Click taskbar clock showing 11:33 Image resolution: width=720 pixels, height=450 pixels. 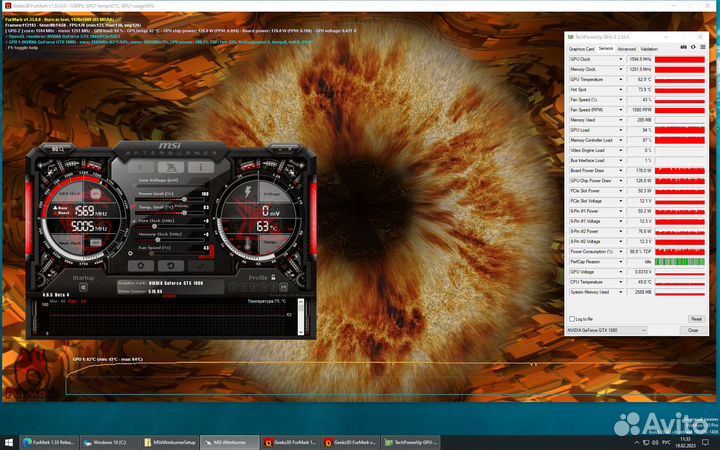(686, 439)
